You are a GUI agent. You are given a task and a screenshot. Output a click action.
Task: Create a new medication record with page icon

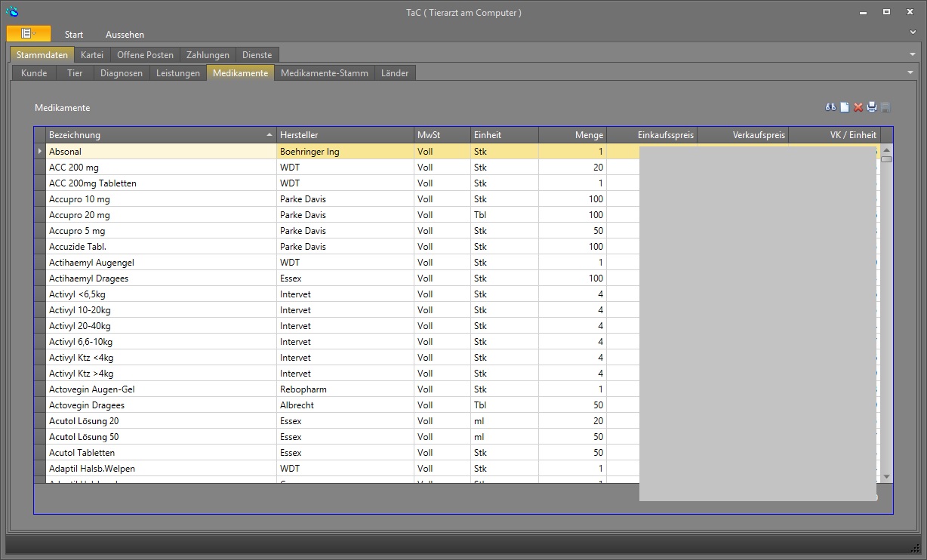845,107
